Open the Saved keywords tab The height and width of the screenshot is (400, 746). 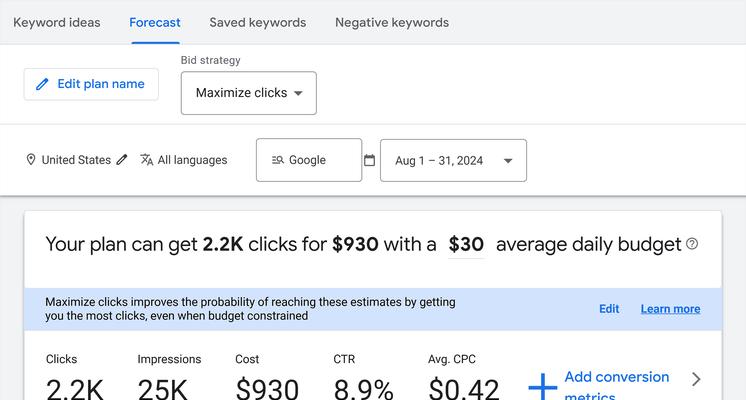pyautogui.click(x=258, y=22)
